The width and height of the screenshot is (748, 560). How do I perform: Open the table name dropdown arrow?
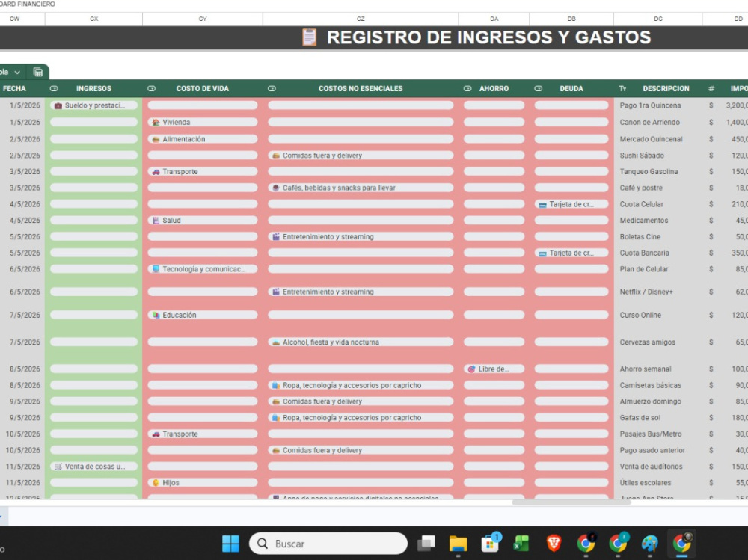(17, 72)
